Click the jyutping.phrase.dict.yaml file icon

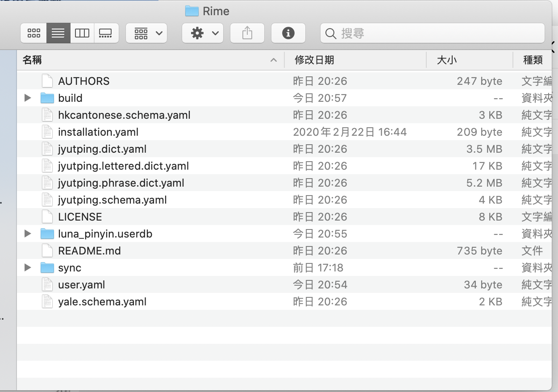47,183
